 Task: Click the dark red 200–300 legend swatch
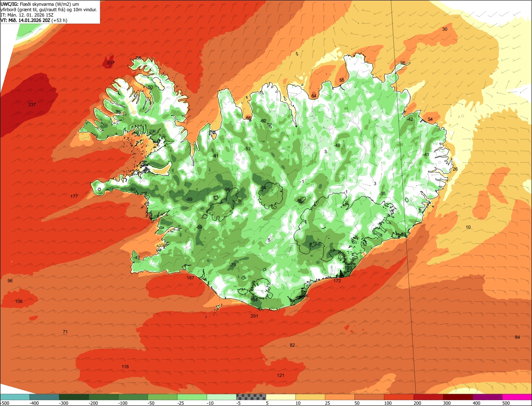click(x=429, y=397)
